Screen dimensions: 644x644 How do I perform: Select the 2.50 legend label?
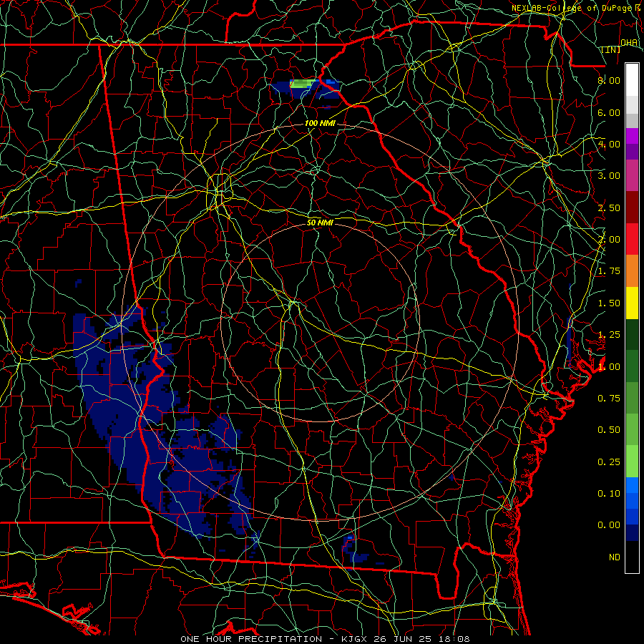tap(609, 208)
